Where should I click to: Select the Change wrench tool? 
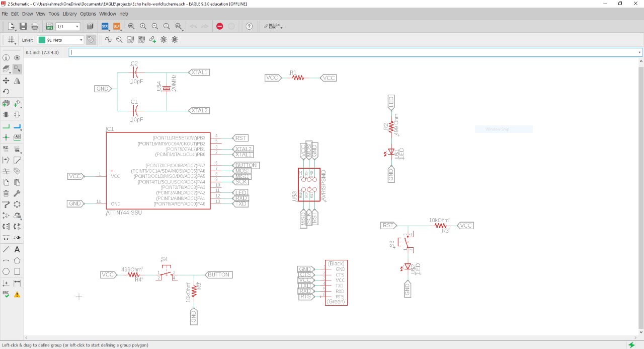point(17,193)
